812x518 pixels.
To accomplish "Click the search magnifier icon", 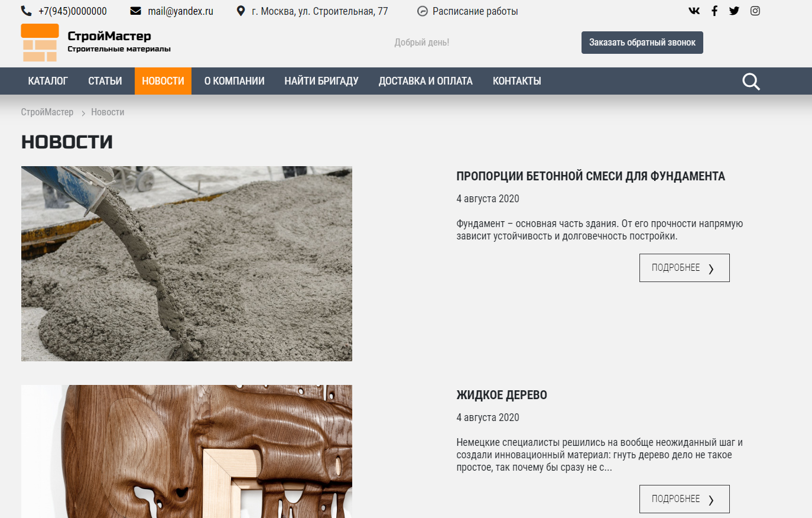I will [751, 82].
